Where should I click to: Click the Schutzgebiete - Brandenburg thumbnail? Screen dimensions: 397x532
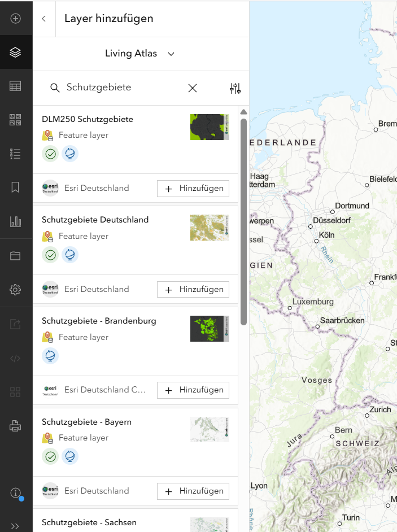pyautogui.click(x=210, y=329)
